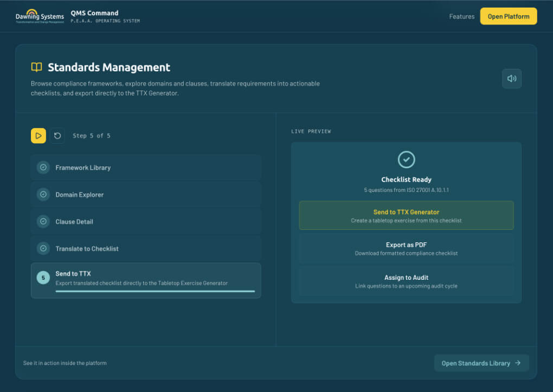
Task: Click the Translate to Checklist checkmark icon
Action: (x=43, y=248)
